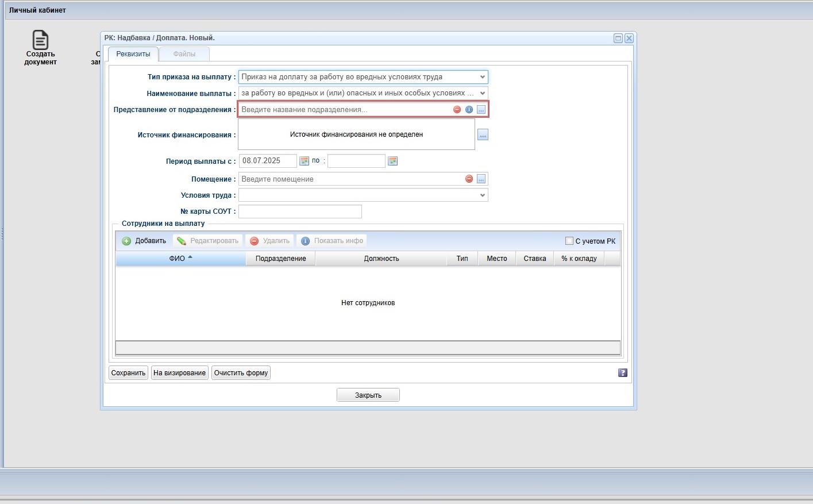Click Удалить in employees toolbar
813x504 pixels.
pyautogui.click(x=269, y=241)
